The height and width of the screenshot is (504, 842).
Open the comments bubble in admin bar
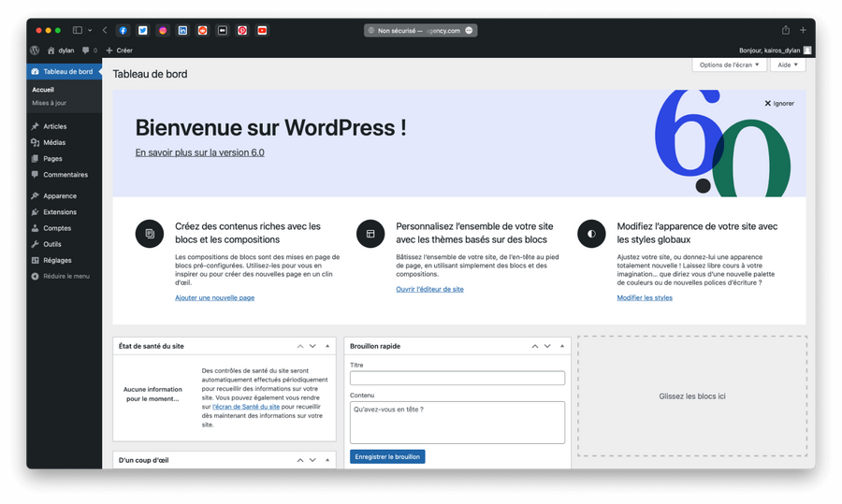point(90,50)
